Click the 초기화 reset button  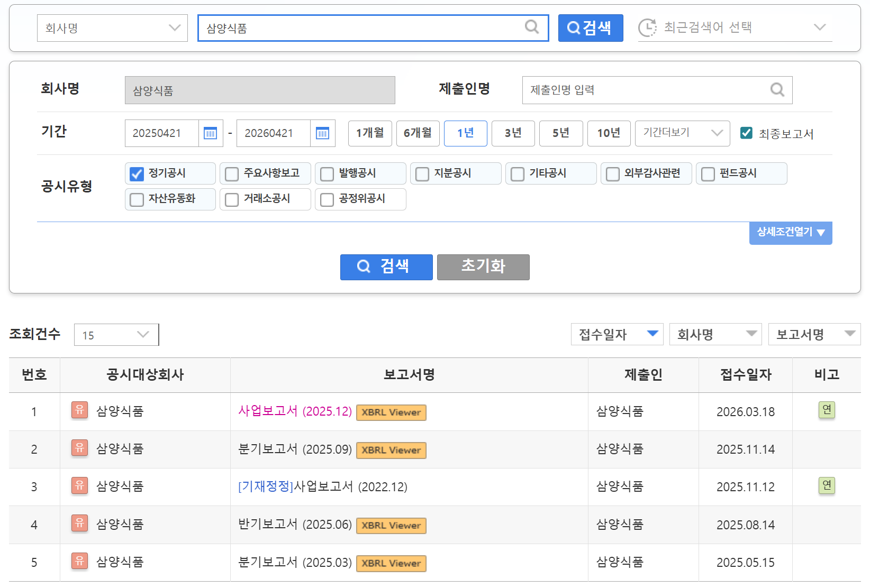point(483,267)
